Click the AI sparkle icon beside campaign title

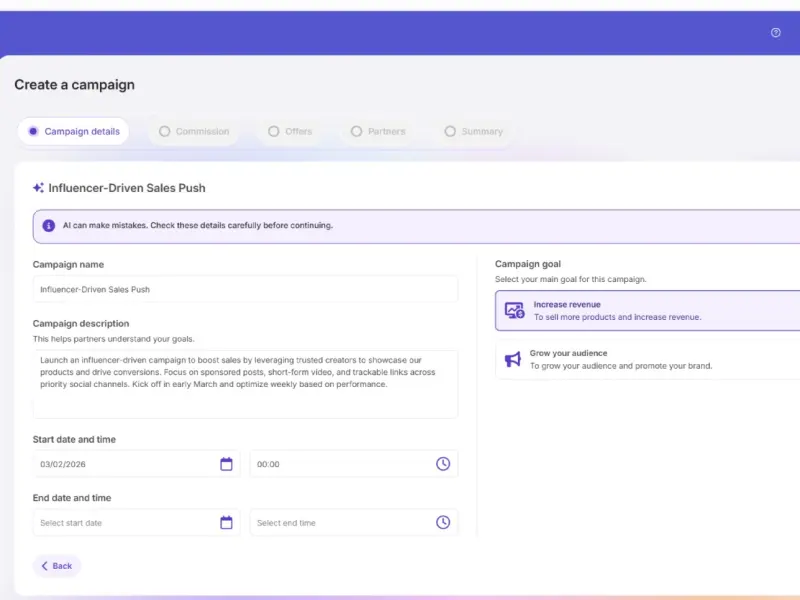(x=38, y=188)
